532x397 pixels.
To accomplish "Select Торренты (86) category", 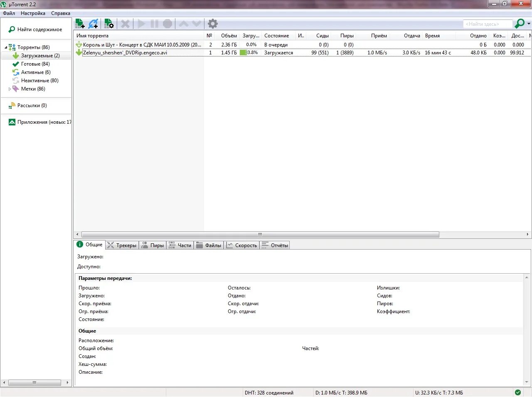I will pyautogui.click(x=33, y=47).
